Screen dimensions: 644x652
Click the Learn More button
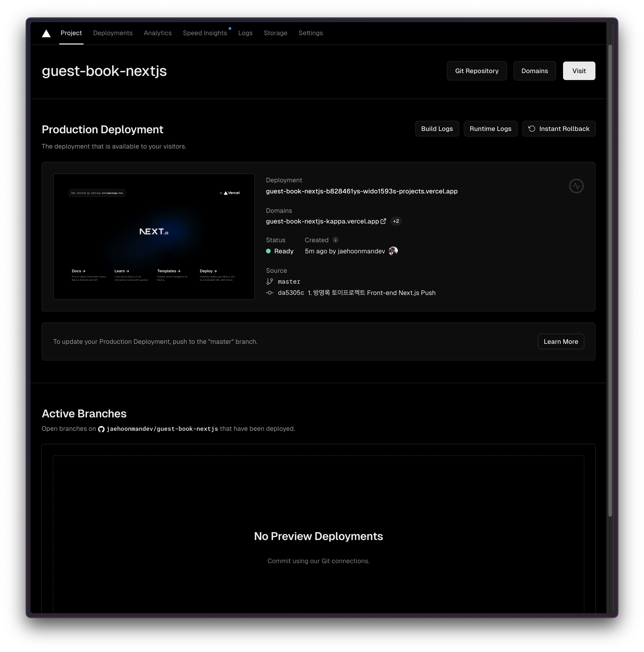pyautogui.click(x=561, y=342)
